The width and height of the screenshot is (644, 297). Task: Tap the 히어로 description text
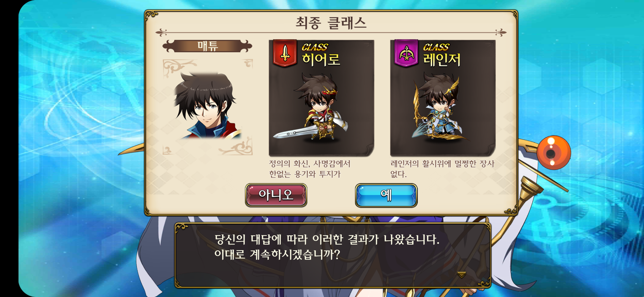coord(310,169)
